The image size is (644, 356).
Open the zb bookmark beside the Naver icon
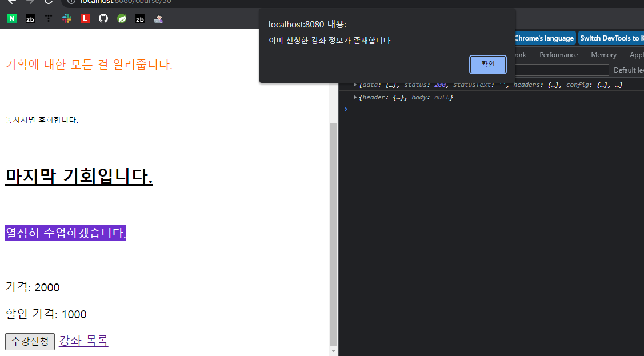click(30, 18)
